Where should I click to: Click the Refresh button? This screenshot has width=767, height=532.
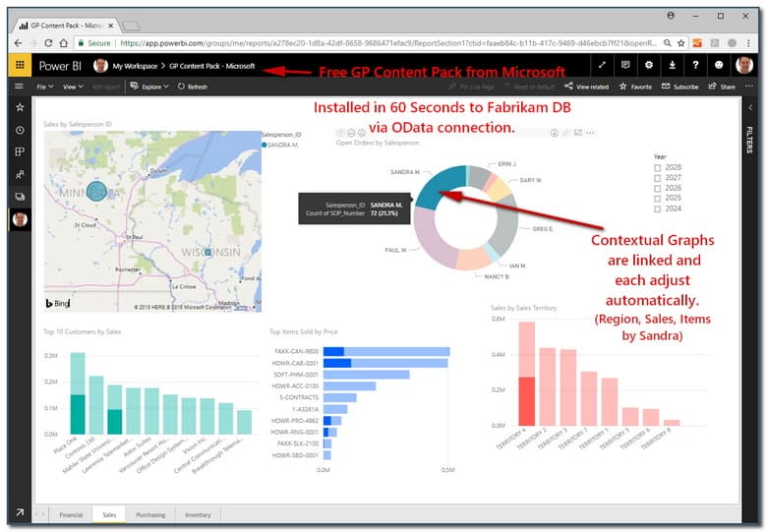193,87
